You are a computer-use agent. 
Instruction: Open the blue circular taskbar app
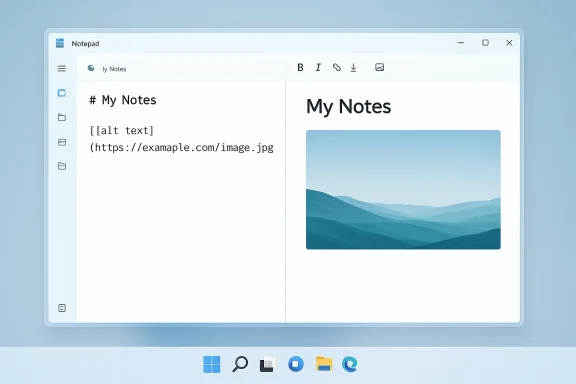296,364
